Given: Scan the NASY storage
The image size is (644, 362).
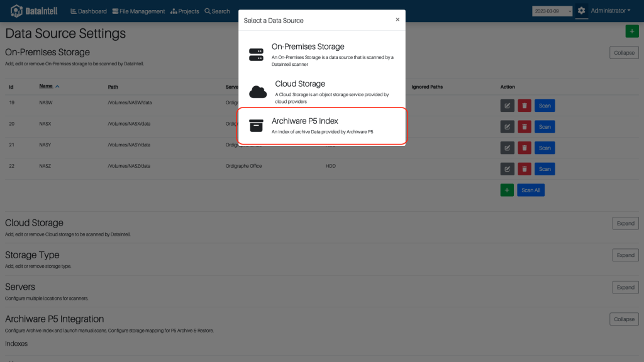Looking at the screenshot, I should pyautogui.click(x=545, y=148).
